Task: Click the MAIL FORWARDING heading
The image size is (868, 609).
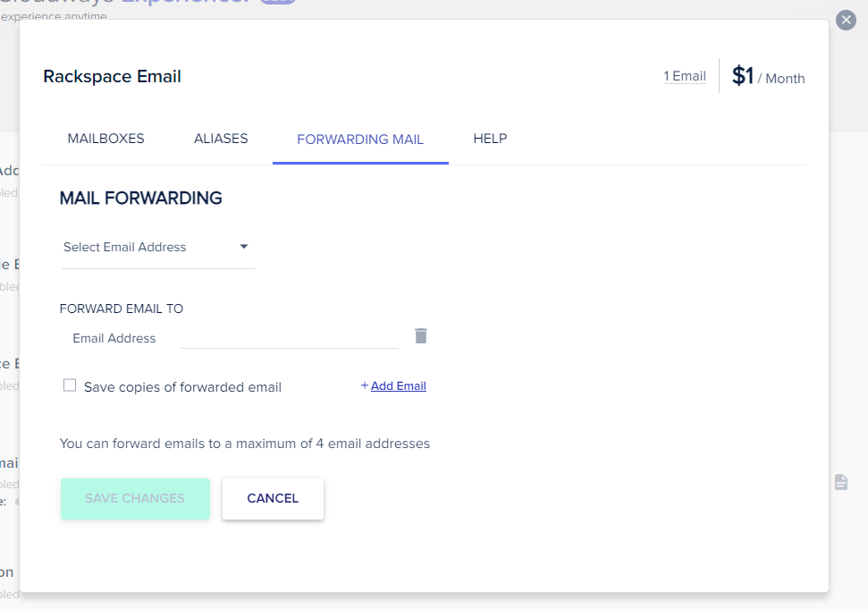Action: point(140,199)
